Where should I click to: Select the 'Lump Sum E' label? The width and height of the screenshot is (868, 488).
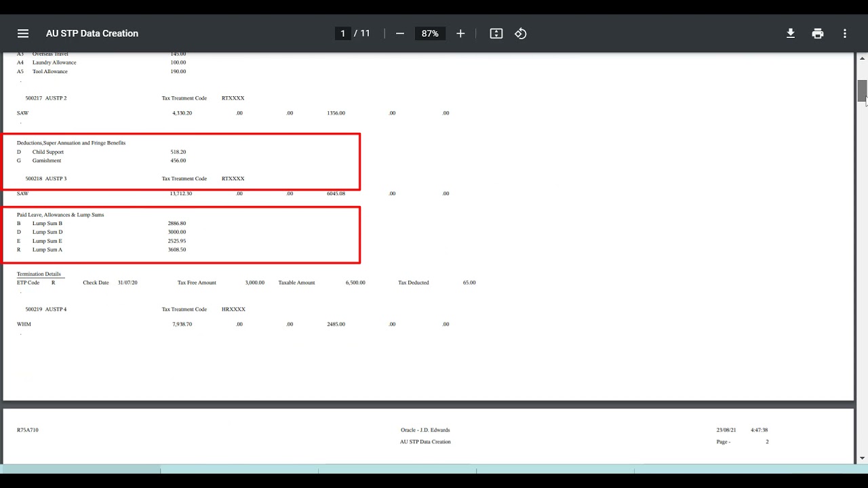(x=47, y=241)
